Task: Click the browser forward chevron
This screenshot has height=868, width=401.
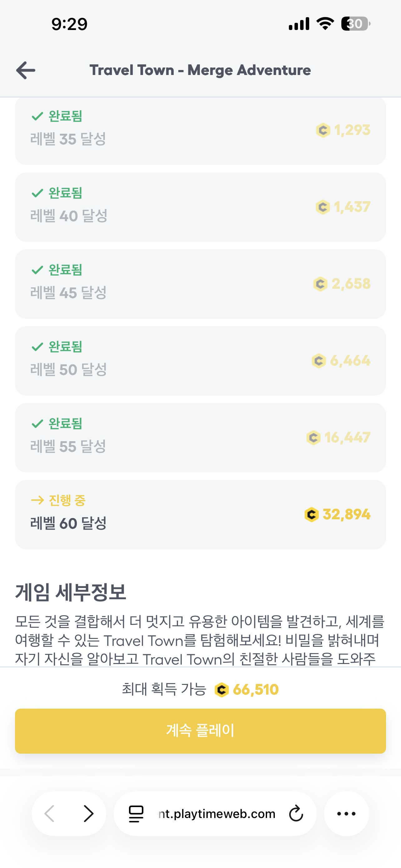Action: pos(88,813)
